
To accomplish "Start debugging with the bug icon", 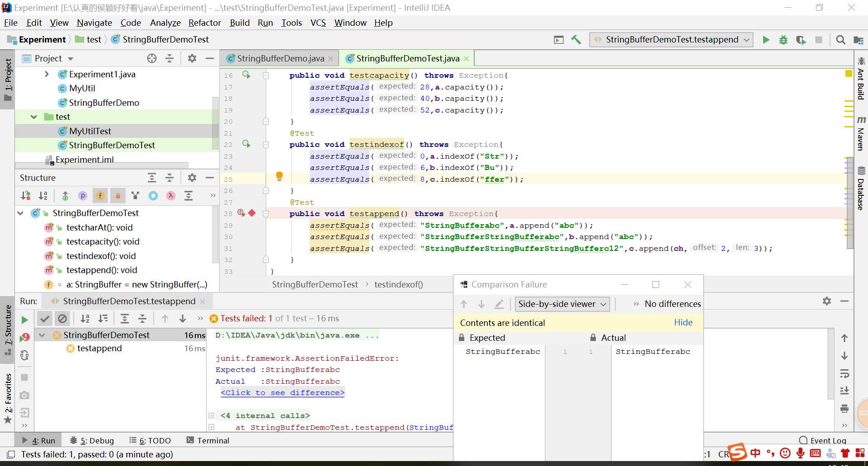I will pos(783,40).
